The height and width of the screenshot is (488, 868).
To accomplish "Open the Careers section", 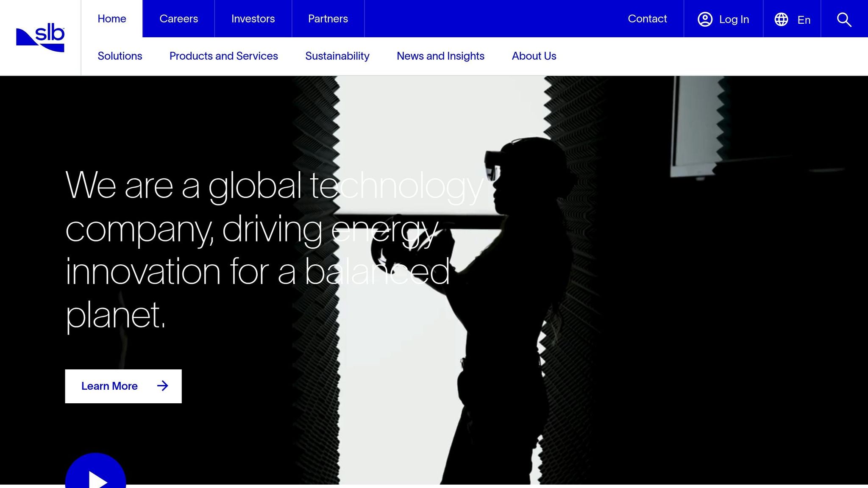I will click(179, 19).
